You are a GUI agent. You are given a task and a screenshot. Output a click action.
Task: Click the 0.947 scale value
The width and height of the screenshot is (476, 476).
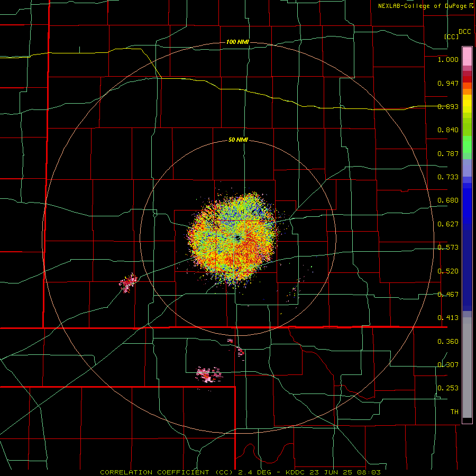click(x=448, y=83)
